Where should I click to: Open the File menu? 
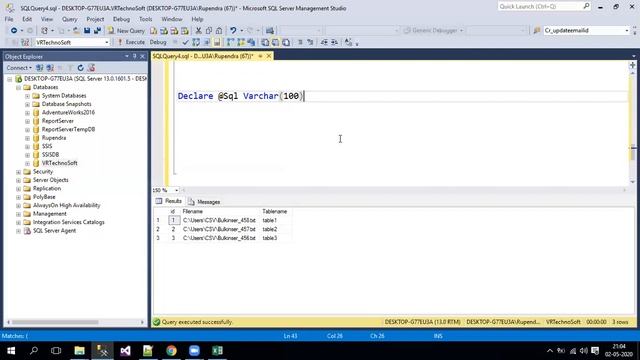[x=9, y=19]
